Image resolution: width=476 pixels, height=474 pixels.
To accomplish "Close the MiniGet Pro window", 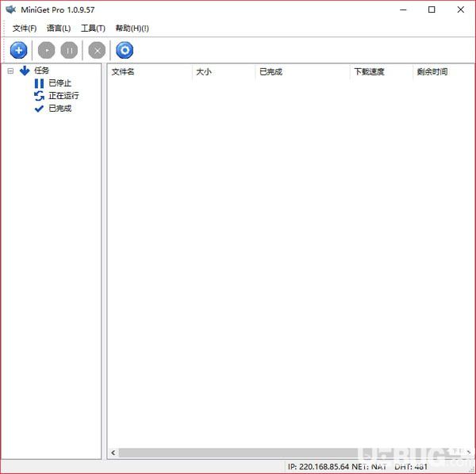I will [460, 10].
